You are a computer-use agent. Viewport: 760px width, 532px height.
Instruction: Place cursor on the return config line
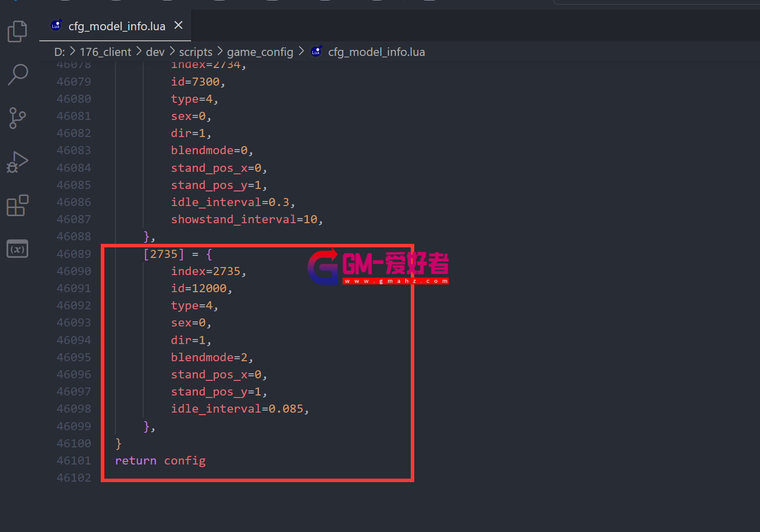tap(160, 460)
